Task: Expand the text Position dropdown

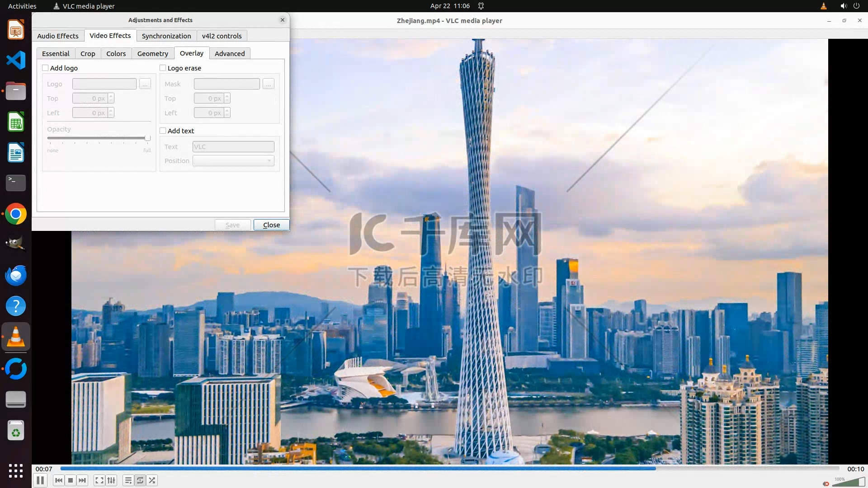Action: (233, 161)
